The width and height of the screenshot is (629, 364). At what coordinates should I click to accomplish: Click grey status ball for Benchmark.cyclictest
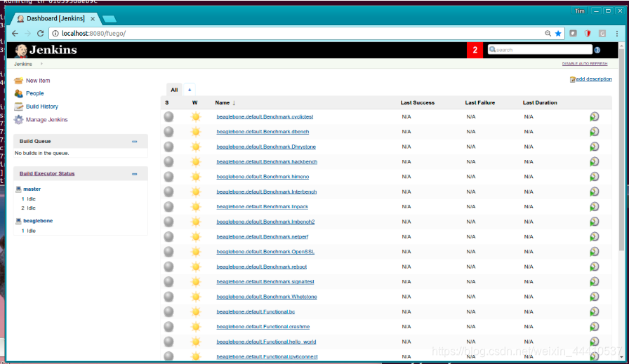pyautogui.click(x=169, y=116)
